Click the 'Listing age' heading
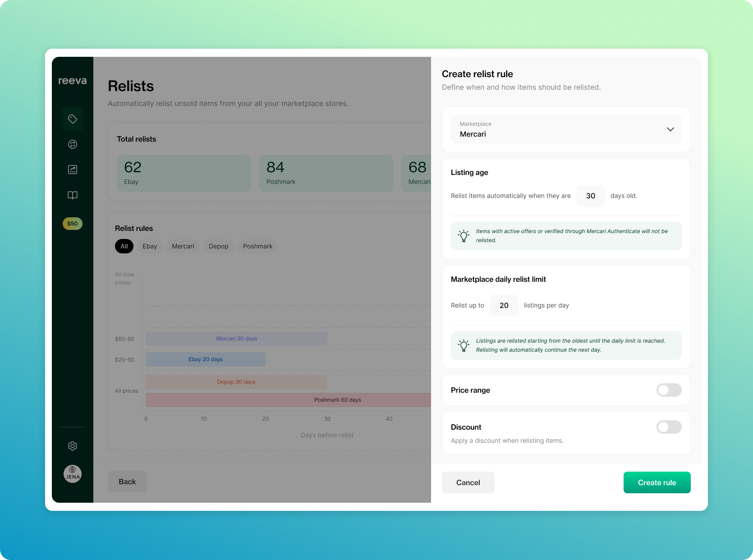 click(469, 172)
